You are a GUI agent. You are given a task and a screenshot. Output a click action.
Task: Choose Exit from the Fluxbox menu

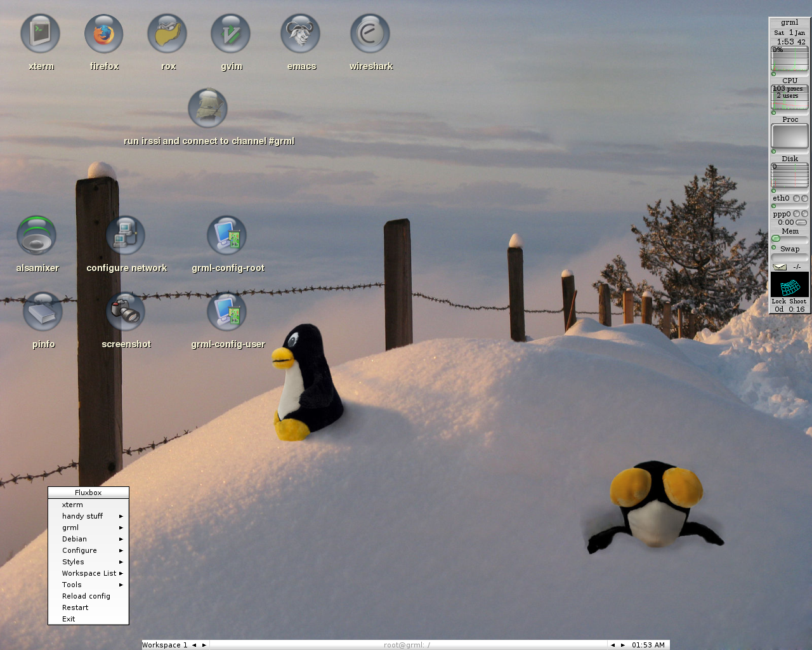pyautogui.click(x=69, y=619)
